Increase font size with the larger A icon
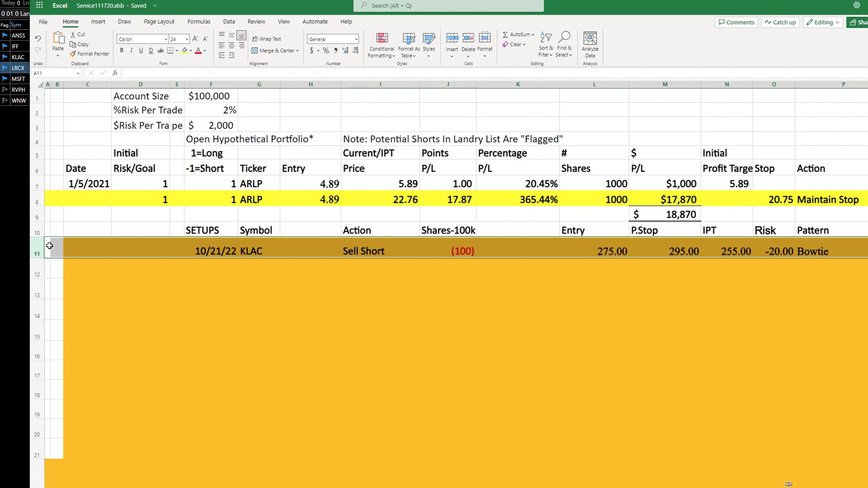Screen dimensions: 868x488 point(195,39)
